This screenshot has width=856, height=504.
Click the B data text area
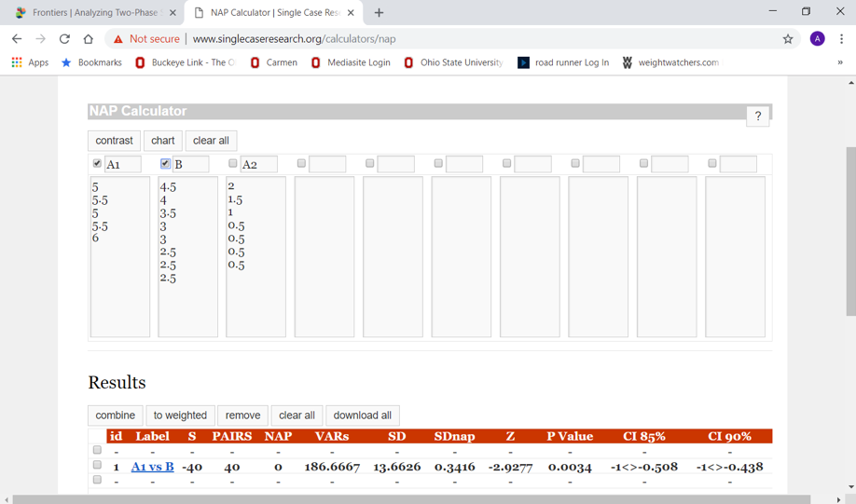(x=187, y=256)
